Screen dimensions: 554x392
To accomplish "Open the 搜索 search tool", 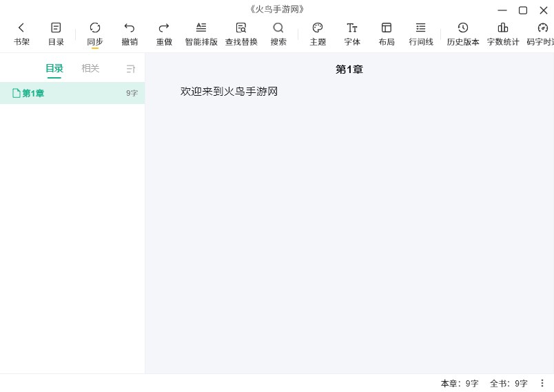I will coord(278,34).
